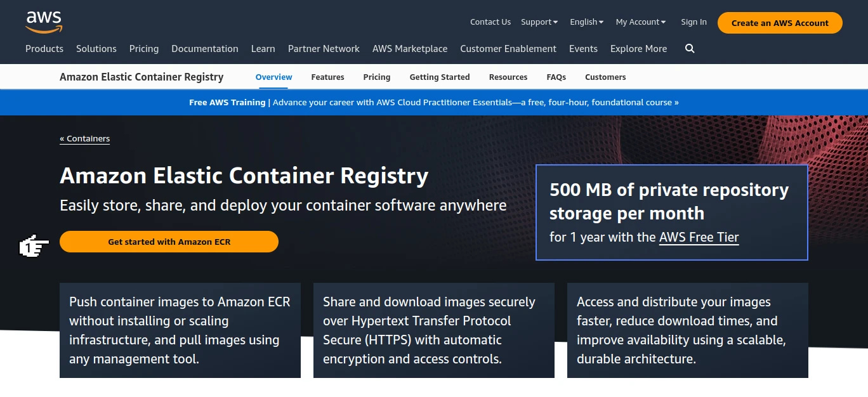Open the Pricing menu in top navigation

[144, 49]
